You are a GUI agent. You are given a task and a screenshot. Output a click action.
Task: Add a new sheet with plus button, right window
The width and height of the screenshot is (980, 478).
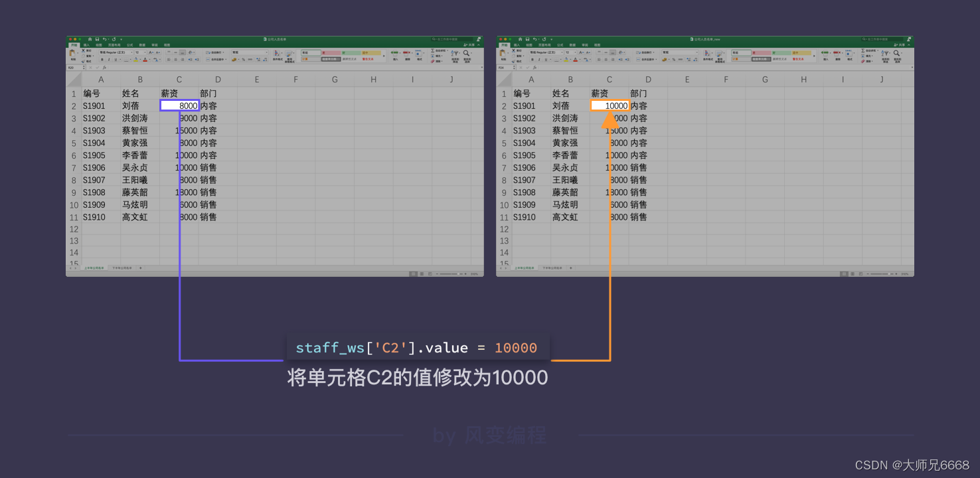point(570,268)
